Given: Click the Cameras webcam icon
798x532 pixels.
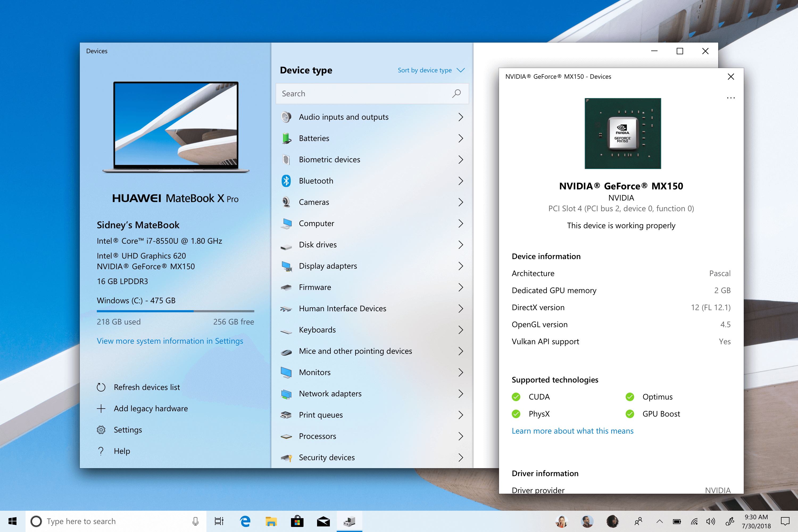Looking at the screenshot, I should [286, 202].
